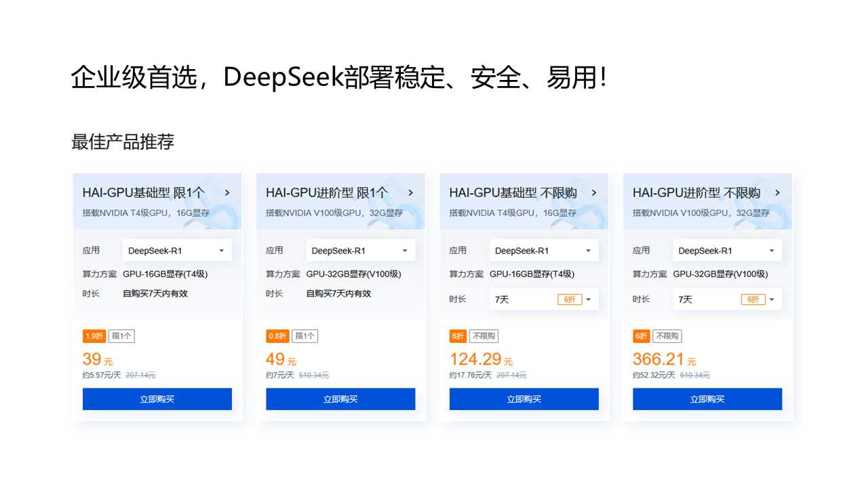The height and width of the screenshot is (488, 868).
Task: Click 约5.57元/天 daily price text
Action: point(102,375)
